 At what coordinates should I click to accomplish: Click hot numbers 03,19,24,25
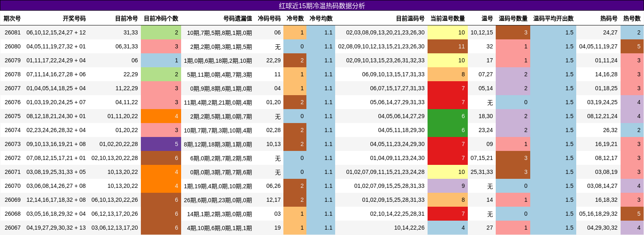[x=603, y=102]
